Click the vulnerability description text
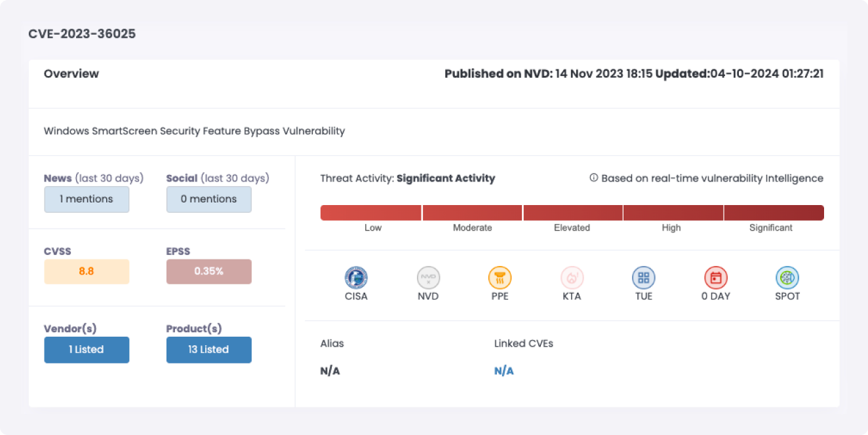The image size is (868, 435). tap(194, 131)
